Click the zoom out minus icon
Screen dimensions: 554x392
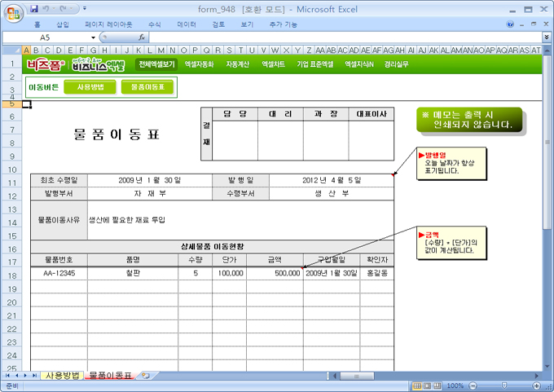(471, 385)
